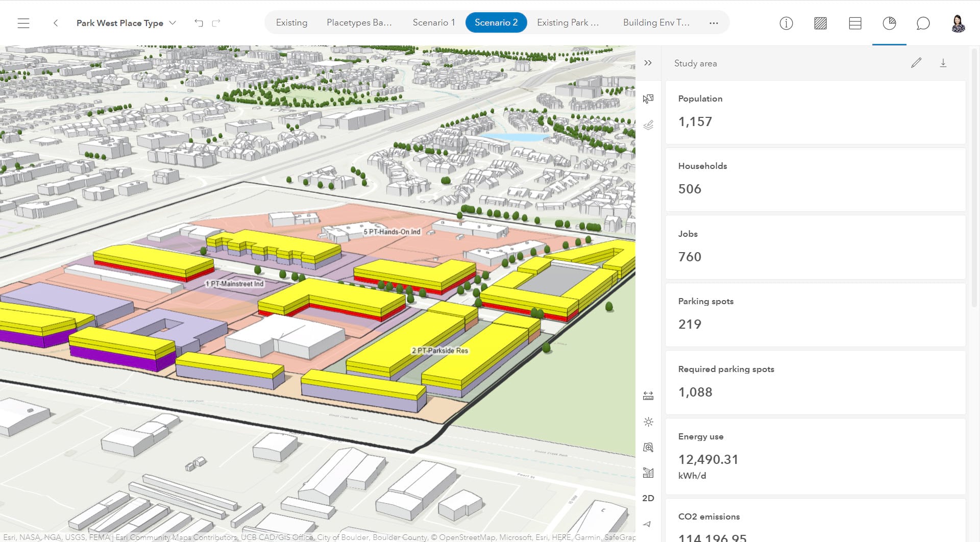Download the study area metrics

[x=943, y=63]
